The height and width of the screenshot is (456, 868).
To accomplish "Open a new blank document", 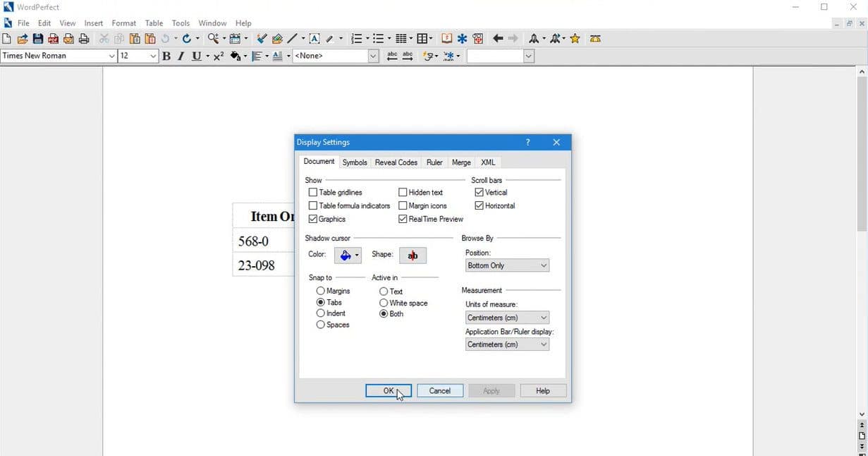I will (x=6, y=38).
